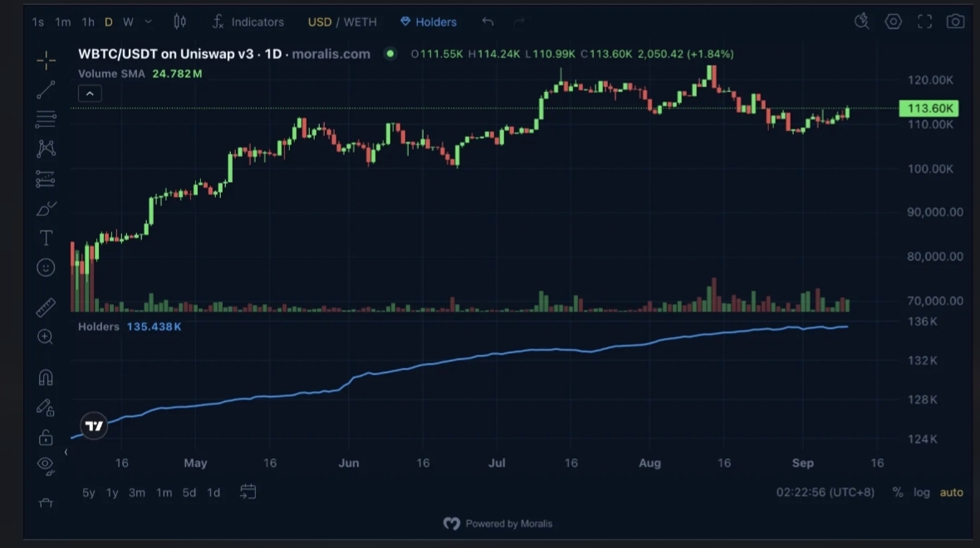The height and width of the screenshot is (548, 980).
Task: Set range to 1m at bottom
Action: pos(164,492)
